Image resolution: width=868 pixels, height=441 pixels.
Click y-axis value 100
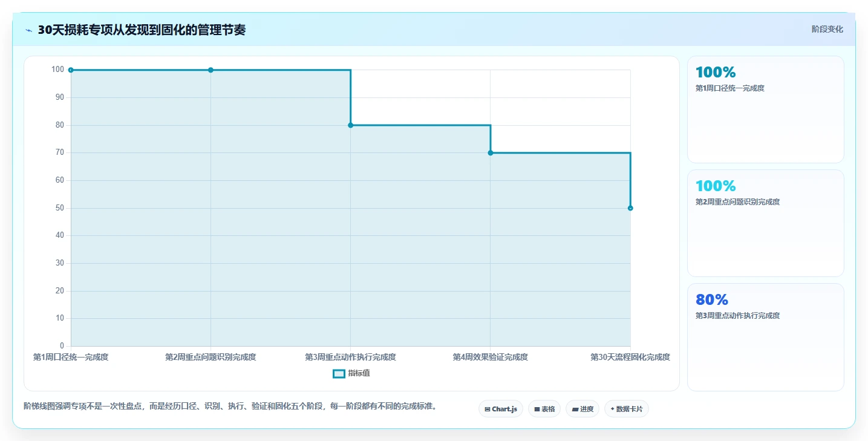(57, 70)
